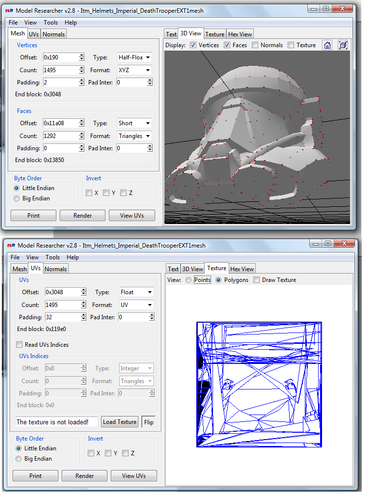The image size is (370, 500).
Task: Open Faces Format dropdown showing Triangles
Action: [134, 136]
